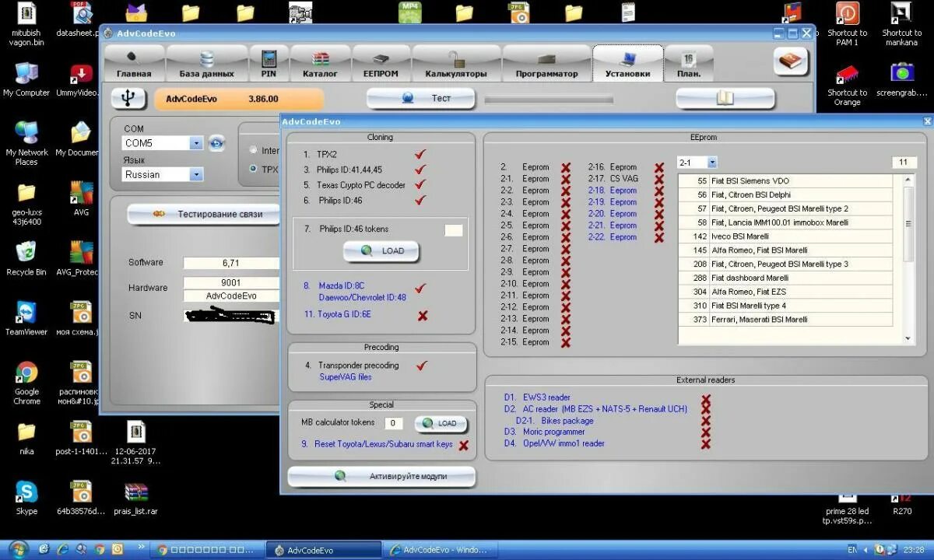Select the Inter radio option
Screen dimensions: 934x560
(x=254, y=150)
